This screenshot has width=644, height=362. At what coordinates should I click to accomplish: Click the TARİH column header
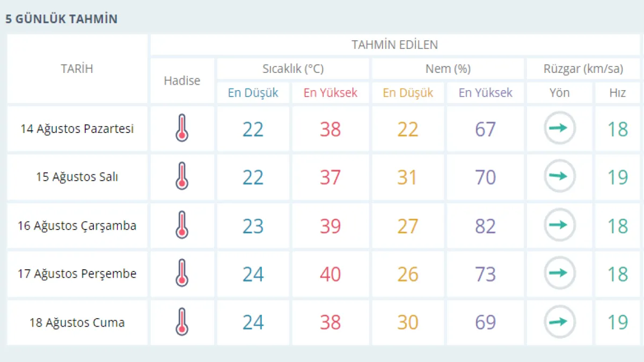77,69
